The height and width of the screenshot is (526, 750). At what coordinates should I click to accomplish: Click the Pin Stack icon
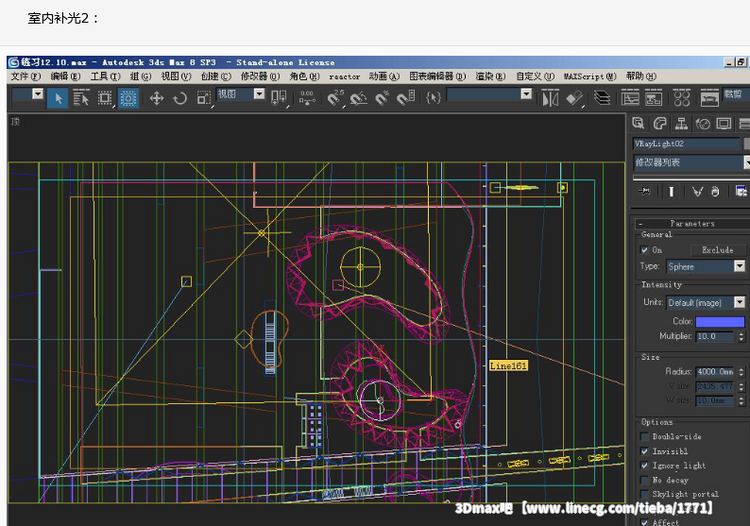[644, 192]
